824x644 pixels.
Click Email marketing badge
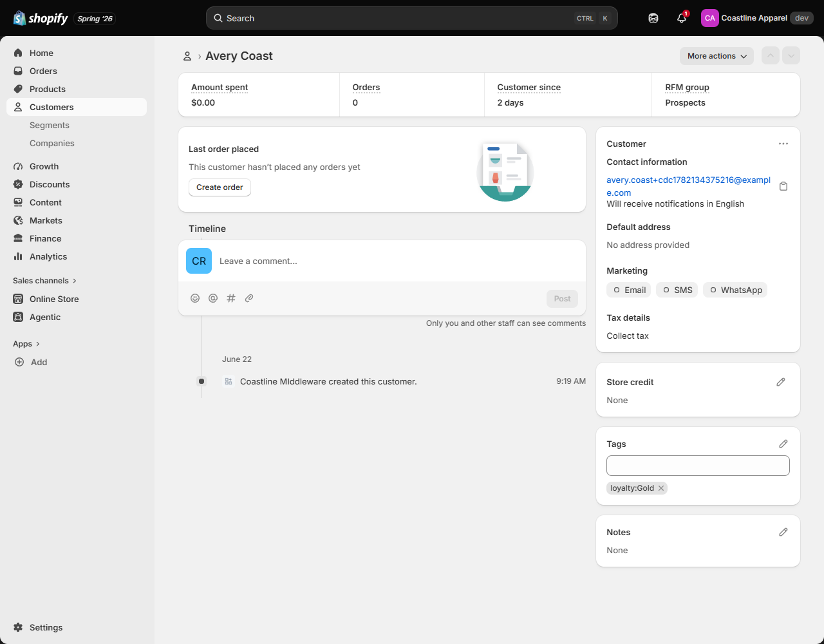[x=629, y=290]
